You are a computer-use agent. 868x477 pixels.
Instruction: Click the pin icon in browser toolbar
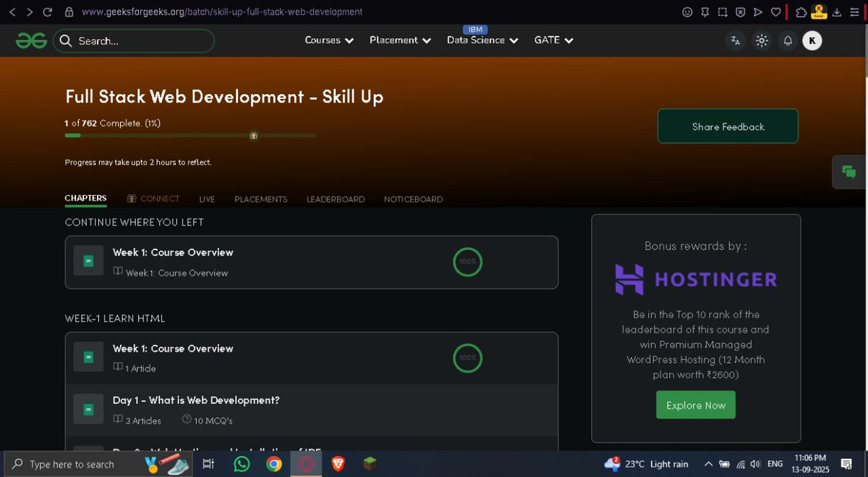click(x=705, y=12)
